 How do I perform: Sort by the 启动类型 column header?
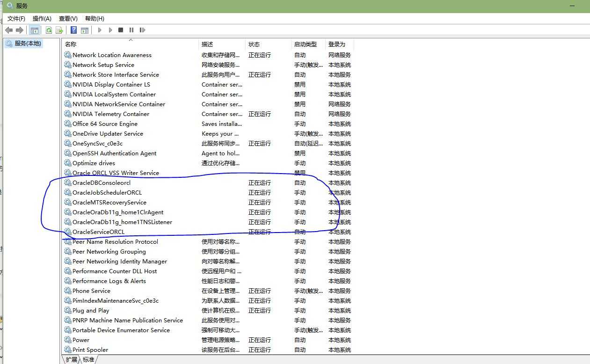[x=308, y=44]
